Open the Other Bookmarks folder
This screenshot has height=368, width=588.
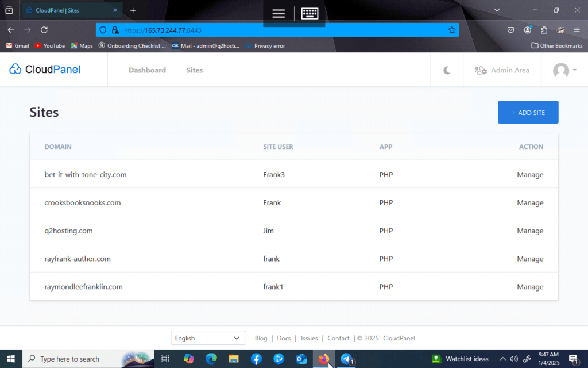click(557, 46)
